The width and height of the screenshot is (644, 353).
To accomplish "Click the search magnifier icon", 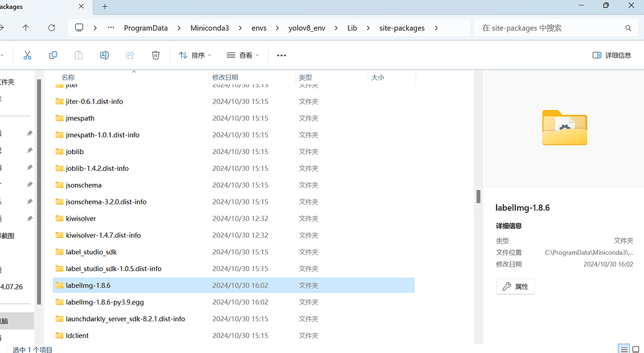I will click(x=628, y=28).
